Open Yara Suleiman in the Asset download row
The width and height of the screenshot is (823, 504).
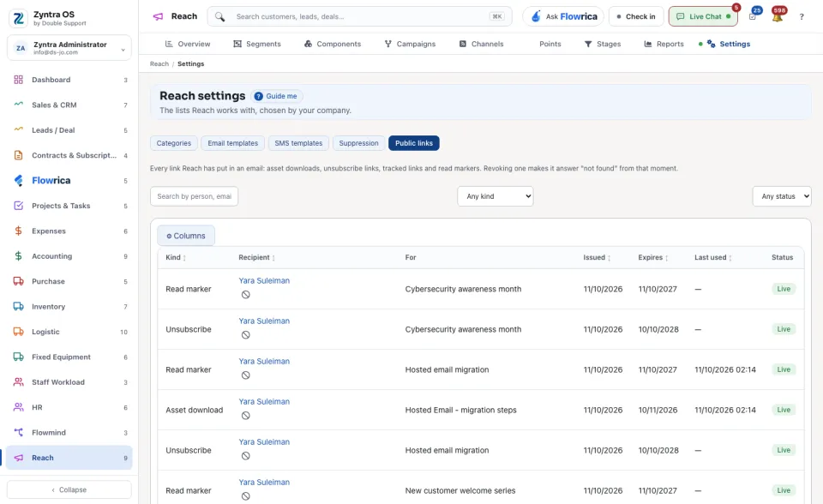pyautogui.click(x=264, y=402)
